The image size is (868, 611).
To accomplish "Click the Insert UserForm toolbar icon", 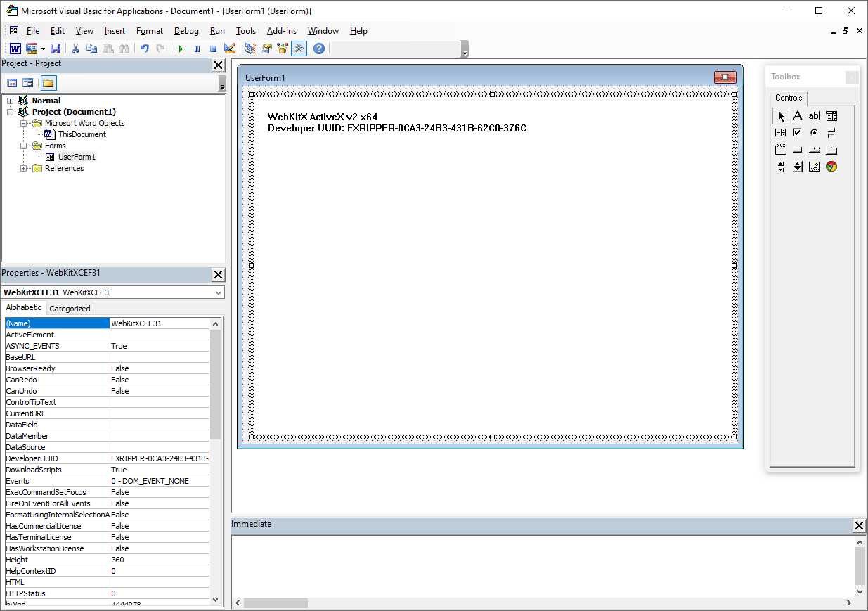I will pos(32,49).
